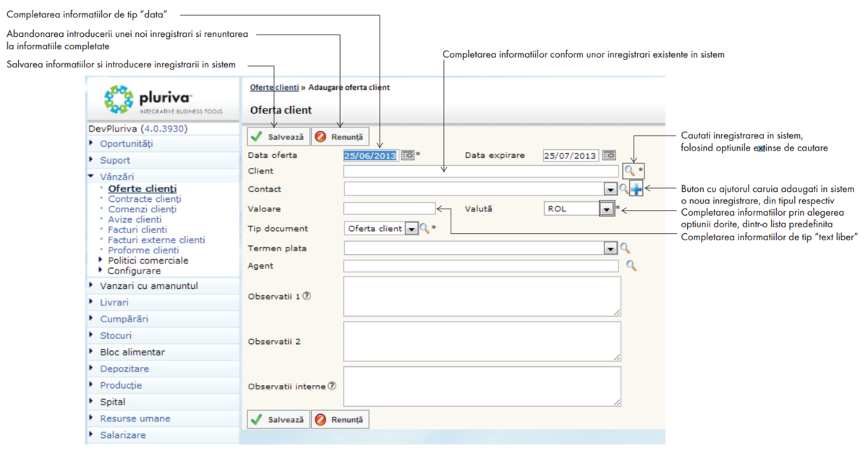The image size is (868, 451).
Task: Expand the Stocuri sidebar section
Action: pyautogui.click(x=116, y=335)
